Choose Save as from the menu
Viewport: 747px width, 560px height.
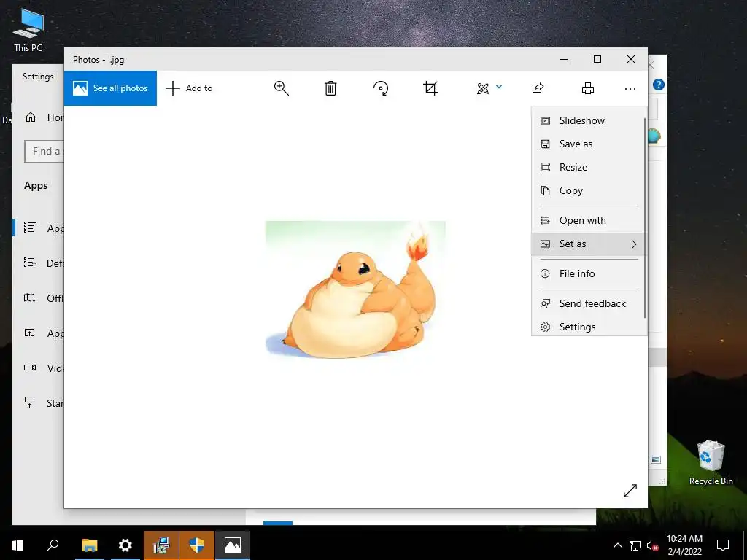(588, 144)
